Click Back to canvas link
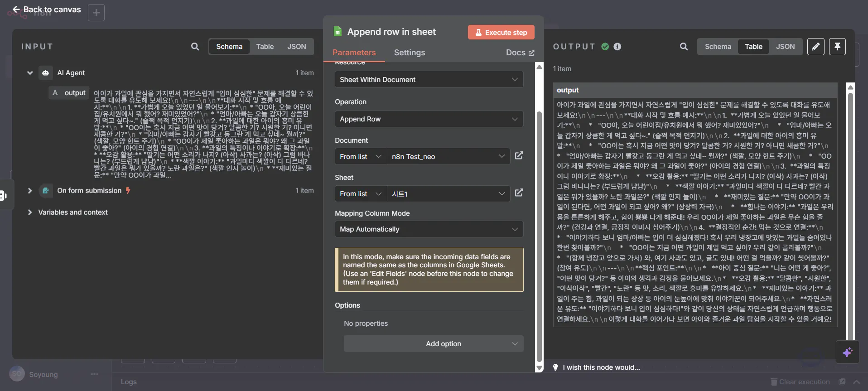868x391 pixels. [x=47, y=10]
